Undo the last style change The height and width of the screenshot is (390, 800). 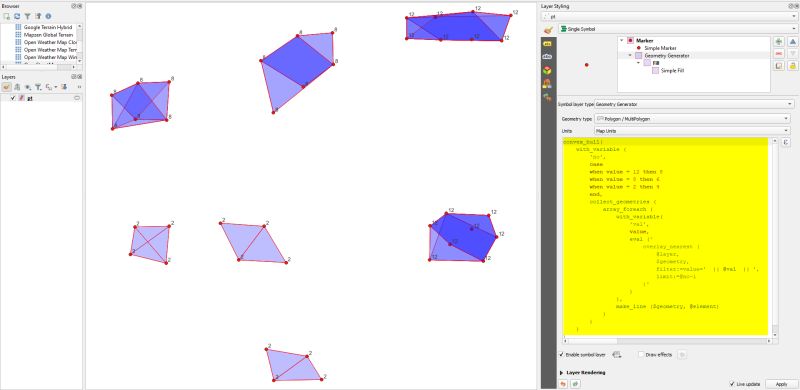coord(564,383)
